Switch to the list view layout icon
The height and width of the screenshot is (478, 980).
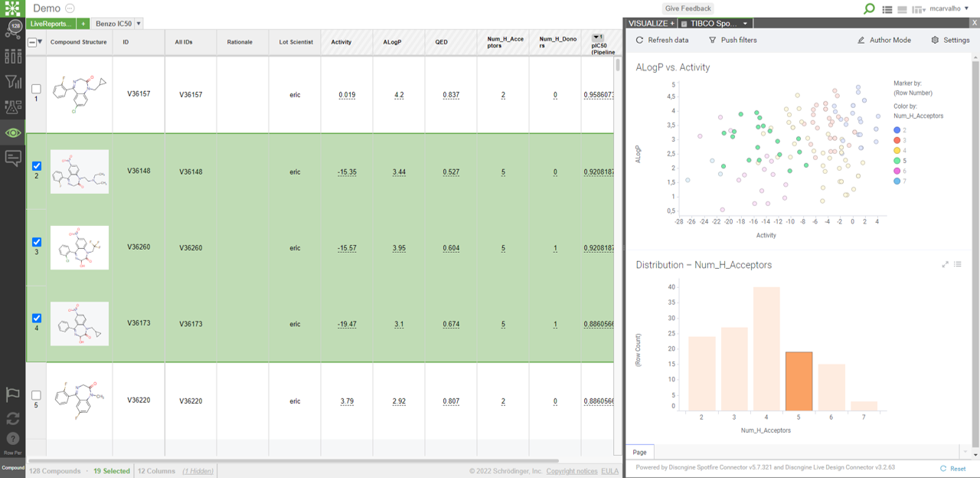[887, 9]
